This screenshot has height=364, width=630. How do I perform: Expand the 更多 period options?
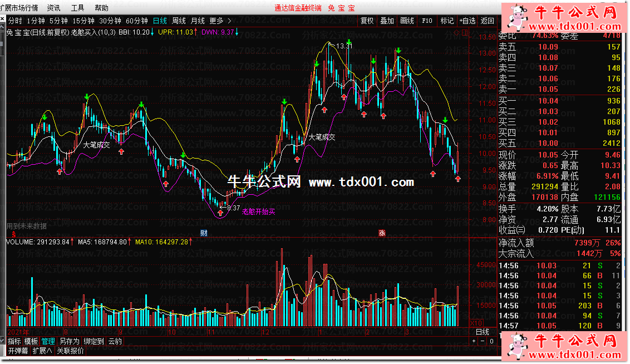pyautogui.click(x=218, y=21)
